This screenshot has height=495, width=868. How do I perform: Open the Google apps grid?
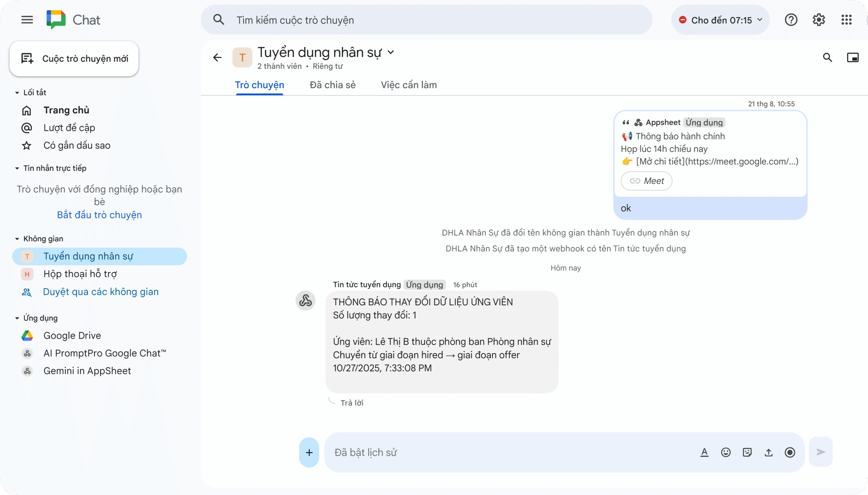point(846,20)
